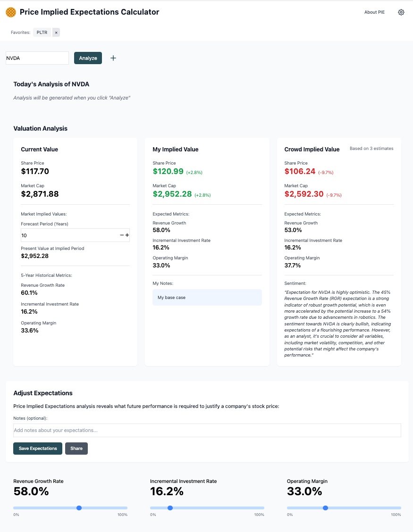Click 'Based on 3 estimates' label
The image size is (413, 532).
(371, 149)
